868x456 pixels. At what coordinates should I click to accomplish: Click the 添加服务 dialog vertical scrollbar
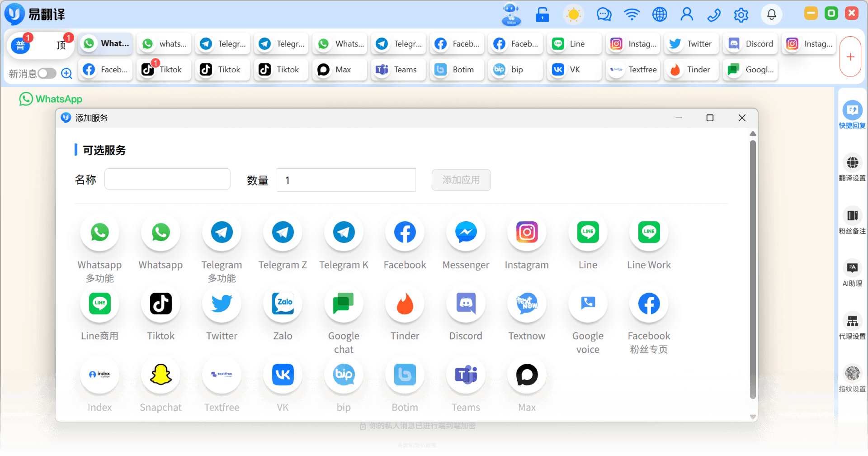point(753,270)
